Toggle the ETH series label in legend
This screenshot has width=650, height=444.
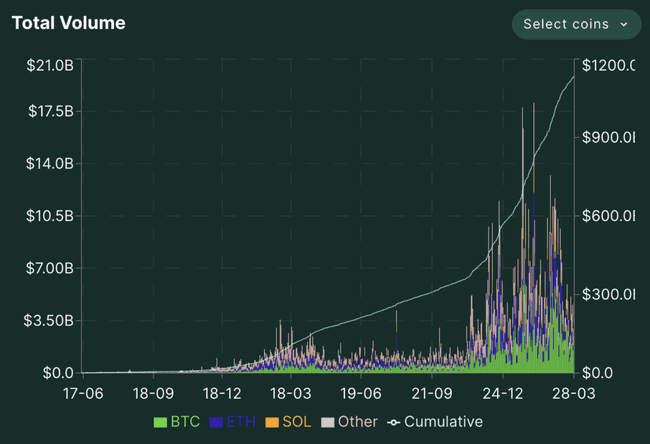(x=241, y=422)
